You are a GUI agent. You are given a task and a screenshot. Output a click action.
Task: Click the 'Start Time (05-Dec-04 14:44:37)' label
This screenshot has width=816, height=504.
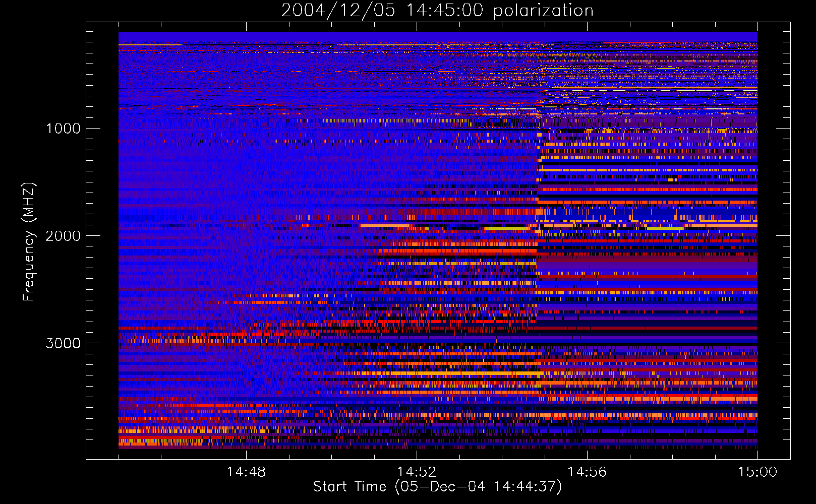[437, 487]
